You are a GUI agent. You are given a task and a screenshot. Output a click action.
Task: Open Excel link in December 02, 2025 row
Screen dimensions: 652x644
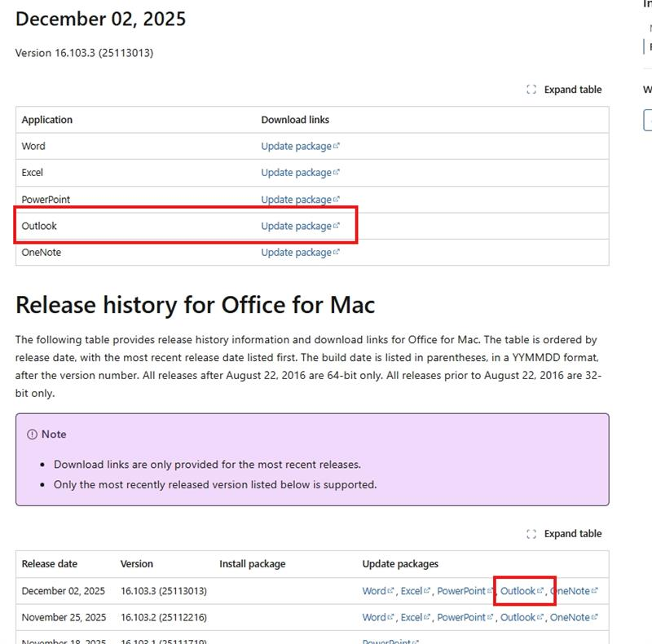pos(415,591)
